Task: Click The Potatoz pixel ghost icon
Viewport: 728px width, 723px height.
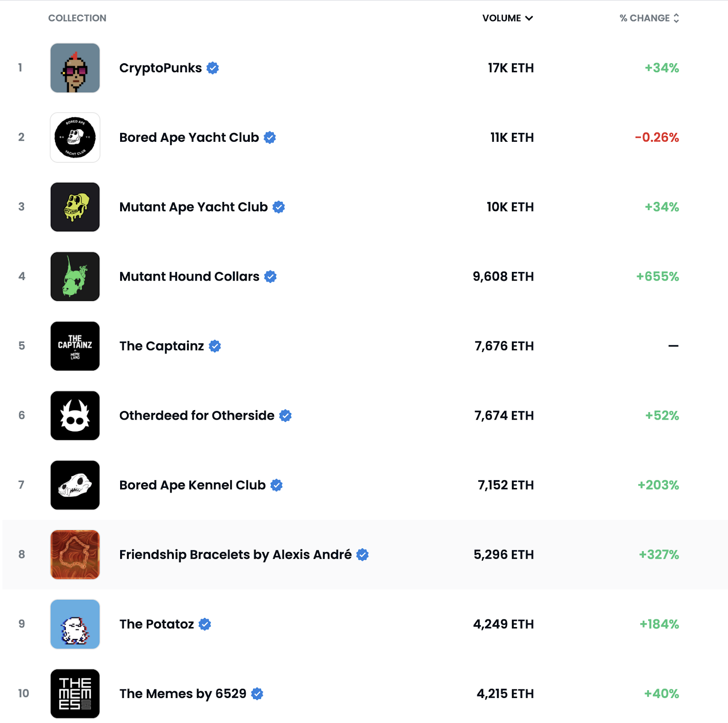Action: [75, 624]
